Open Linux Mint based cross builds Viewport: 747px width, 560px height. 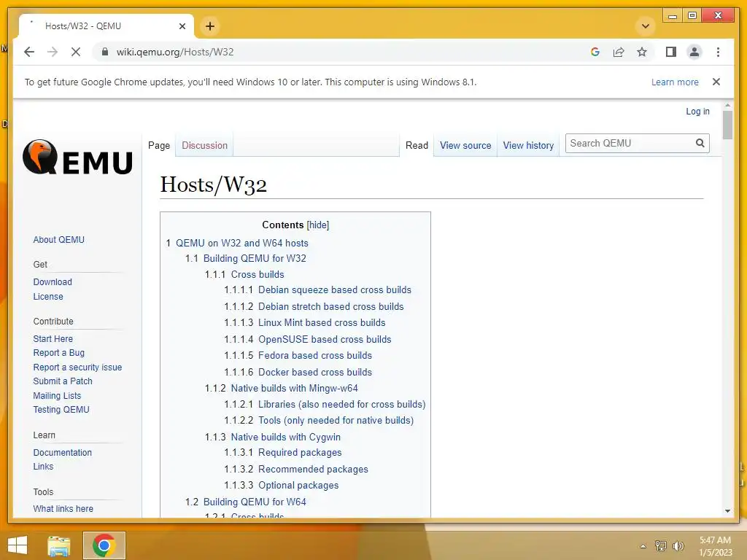click(x=322, y=322)
